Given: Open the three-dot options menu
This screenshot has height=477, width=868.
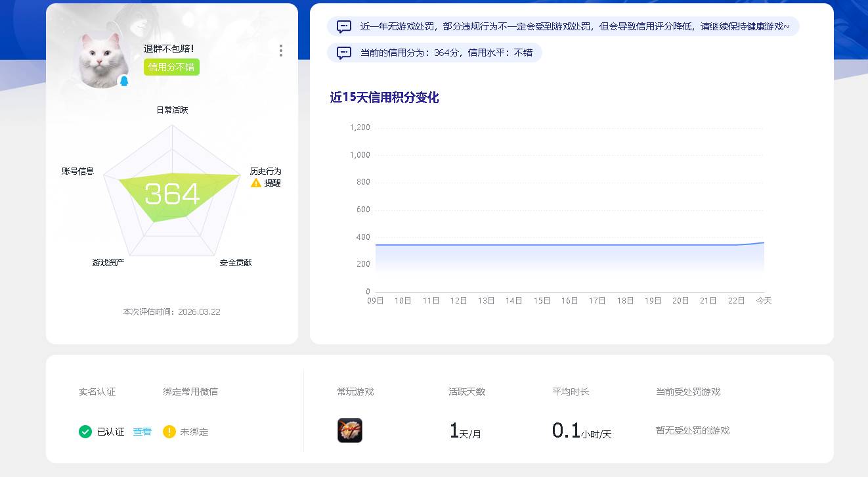Looking at the screenshot, I should click(281, 51).
